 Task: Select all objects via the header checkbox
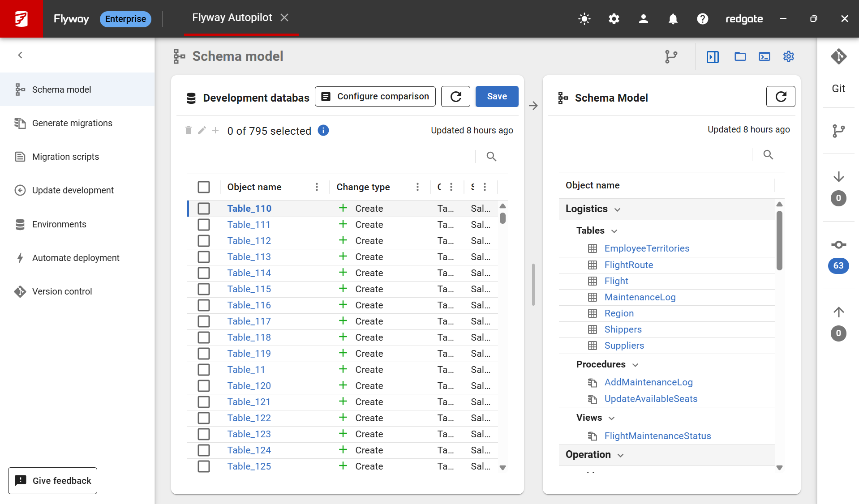[x=204, y=187]
